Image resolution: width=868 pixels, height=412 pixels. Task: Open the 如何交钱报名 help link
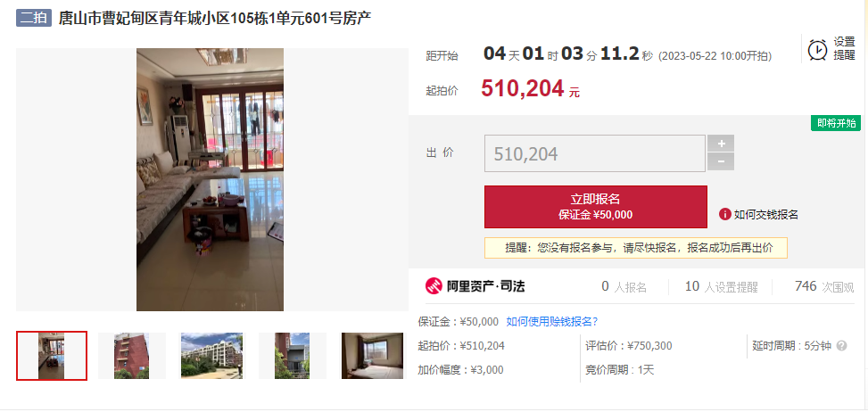[x=766, y=215]
